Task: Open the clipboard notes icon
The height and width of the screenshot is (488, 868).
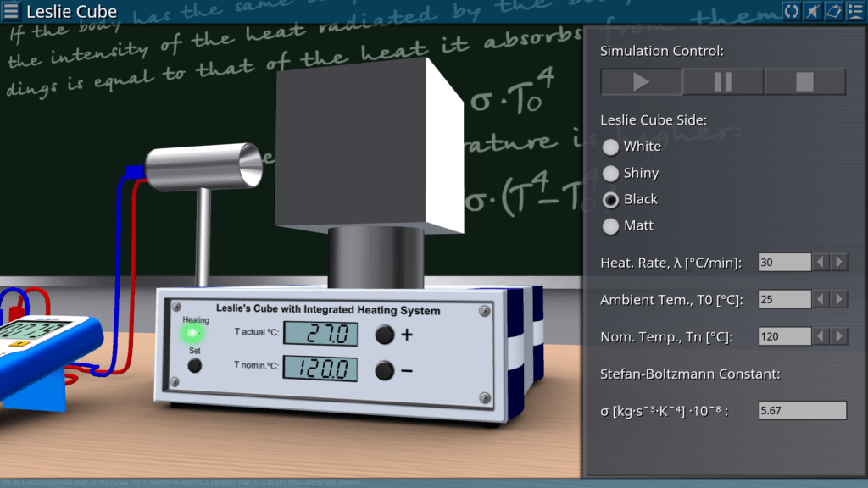Action: point(833,11)
